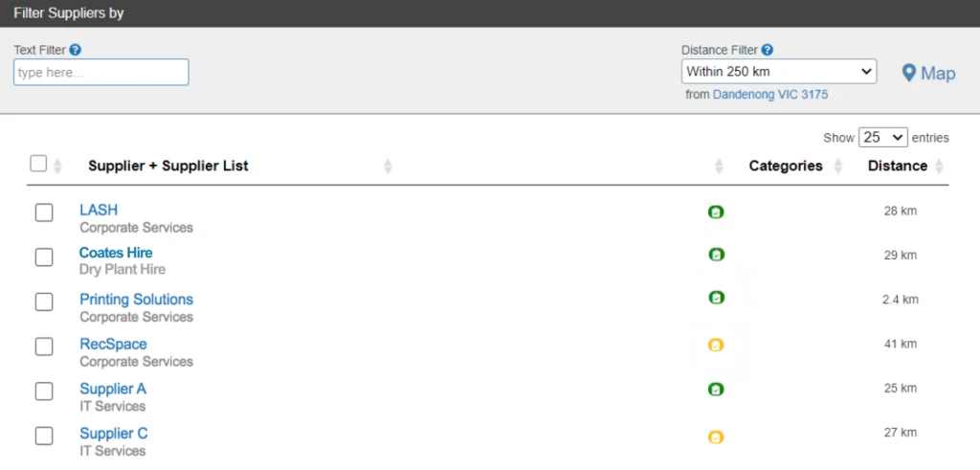Open the Coates Hire supplier link

116,253
